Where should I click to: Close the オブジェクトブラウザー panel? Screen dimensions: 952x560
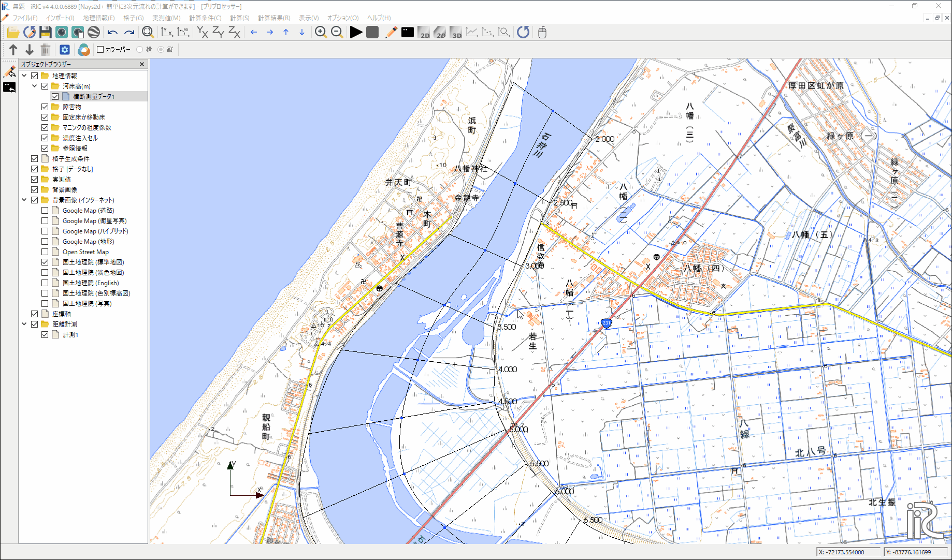pyautogui.click(x=142, y=64)
